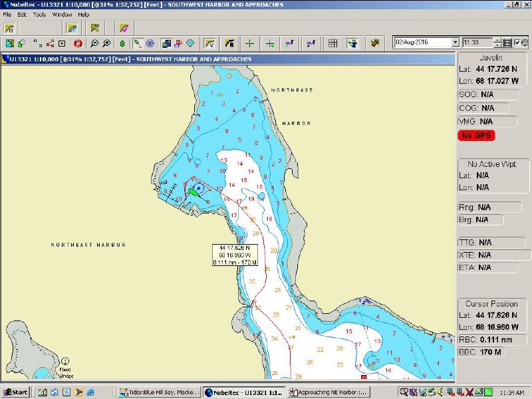Open the Tools menu

click(x=39, y=14)
